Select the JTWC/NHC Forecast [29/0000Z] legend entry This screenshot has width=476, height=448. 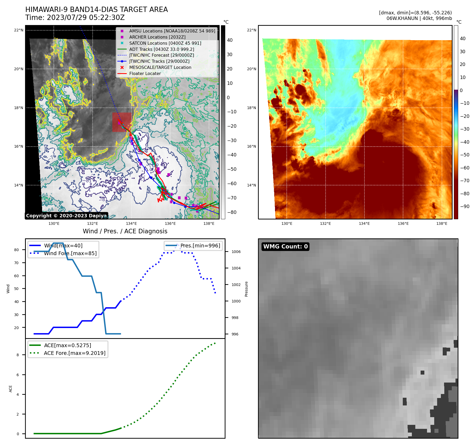(162, 55)
